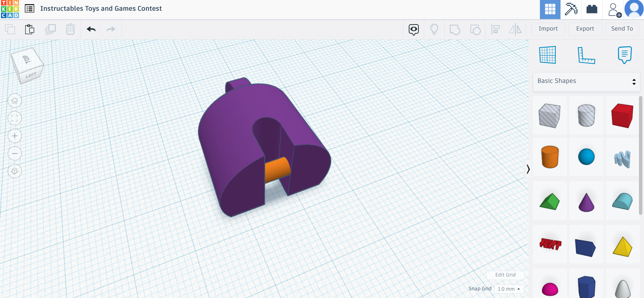Open the designs list icon

[30, 8]
